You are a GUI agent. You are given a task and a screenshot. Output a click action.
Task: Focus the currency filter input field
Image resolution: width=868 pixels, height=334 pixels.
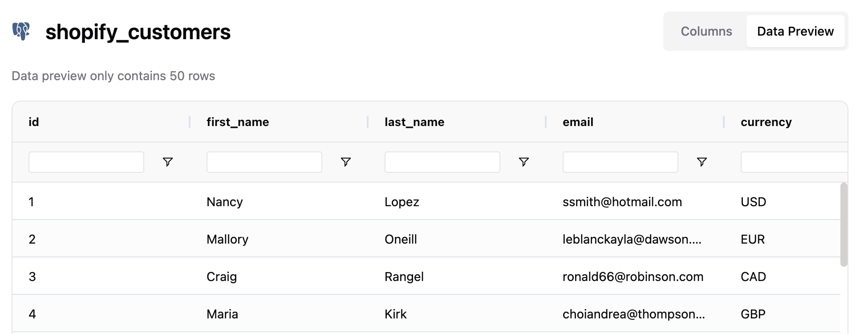click(x=794, y=162)
